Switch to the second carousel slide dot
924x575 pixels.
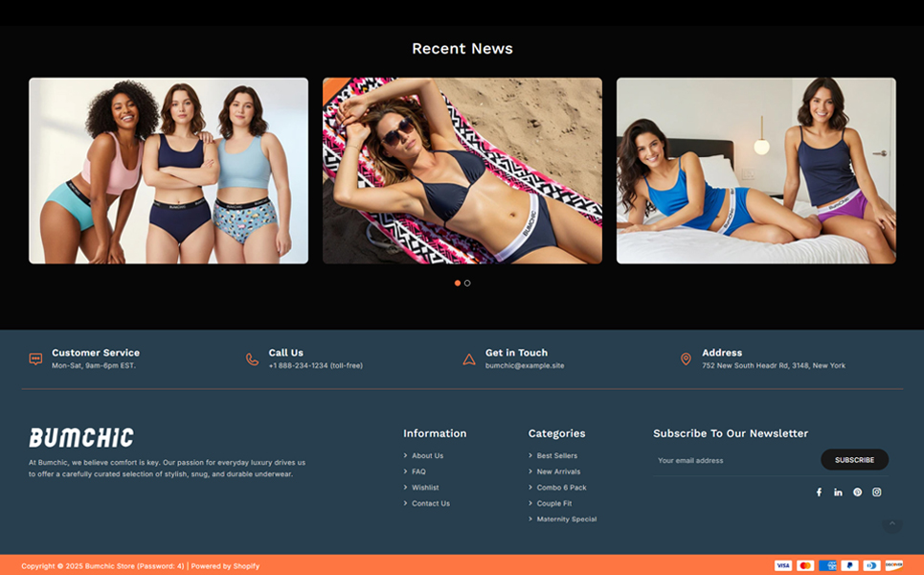click(x=467, y=284)
